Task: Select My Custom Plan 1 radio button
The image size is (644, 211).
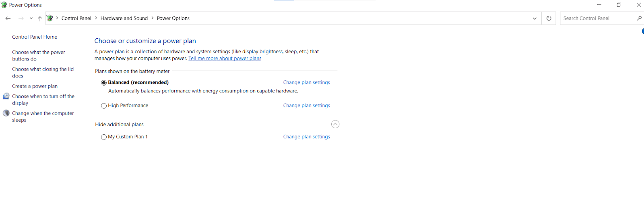Action: [x=104, y=137]
